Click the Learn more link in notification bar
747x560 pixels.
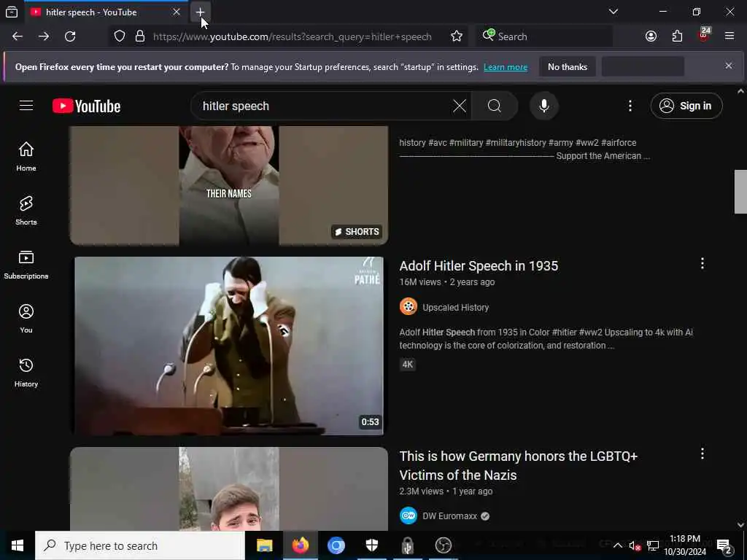[506, 67]
